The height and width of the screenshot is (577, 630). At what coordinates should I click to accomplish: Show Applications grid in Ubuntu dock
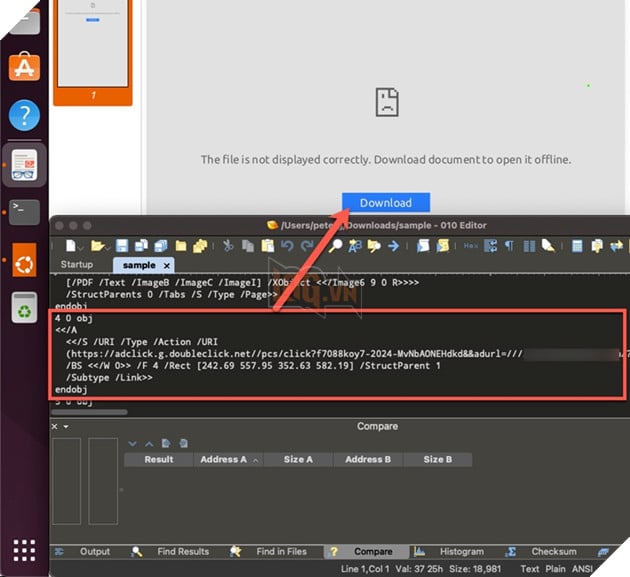click(x=24, y=550)
